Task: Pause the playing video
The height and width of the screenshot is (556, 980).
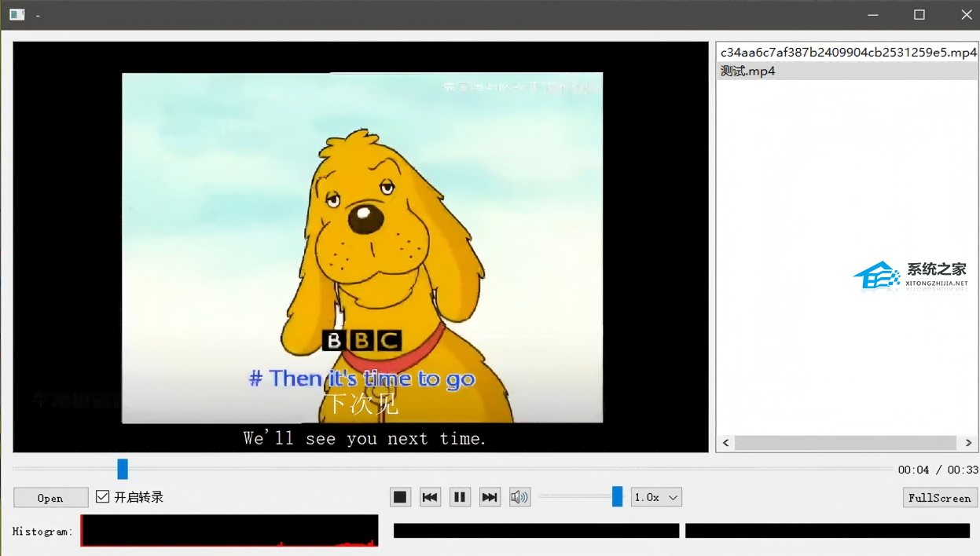Action: point(460,497)
